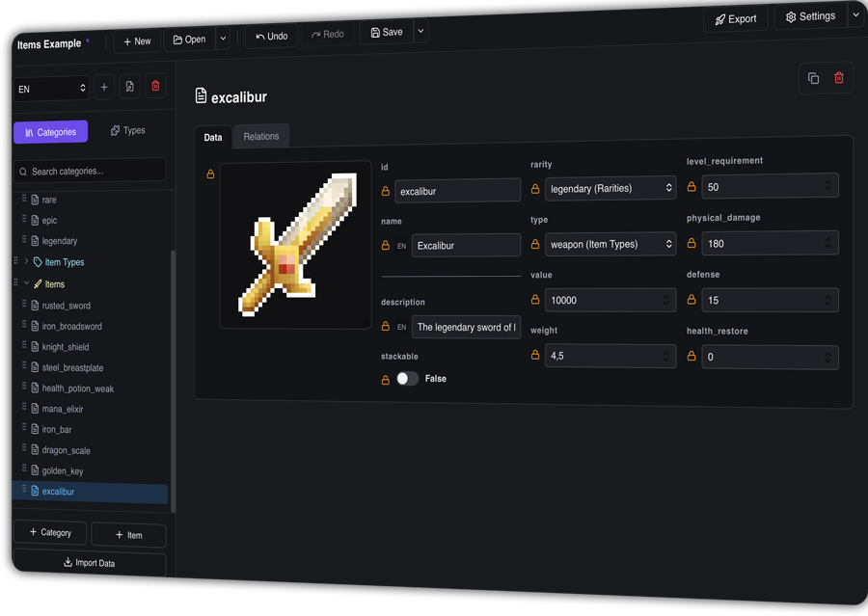Screen dimensions: 868x616
Task: Click the language file edit icon
Action: pyautogui.click(x=129, y=87)
